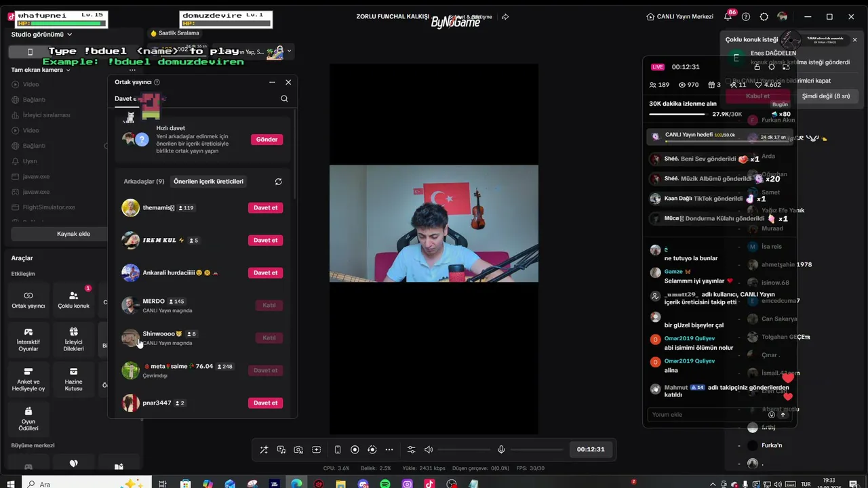Click the phone orientation icon in bottom toolbar

pyautogui.click(x=338, y=449)
